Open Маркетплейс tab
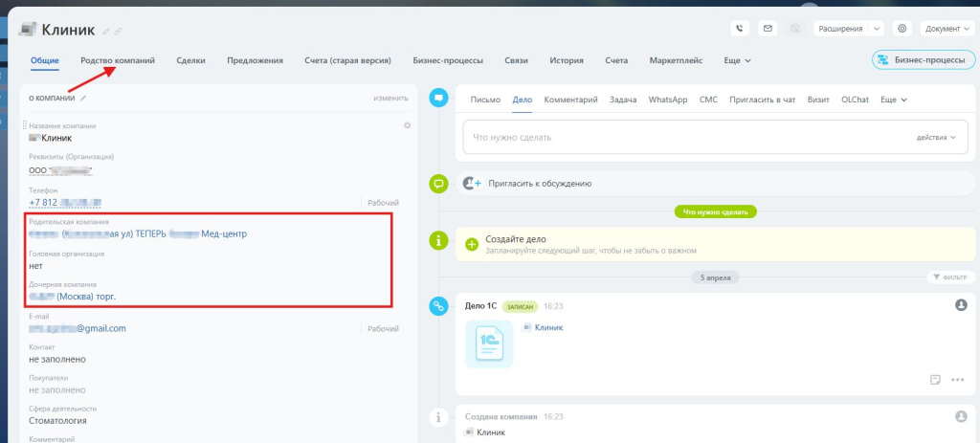The width and height of the screenshot is (980, 443). pos(676,60)
